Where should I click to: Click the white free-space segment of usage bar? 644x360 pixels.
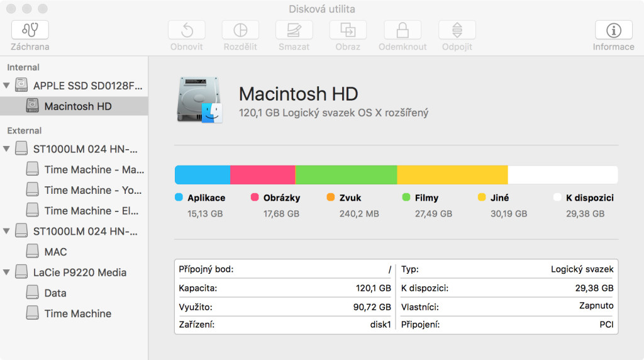563,175
